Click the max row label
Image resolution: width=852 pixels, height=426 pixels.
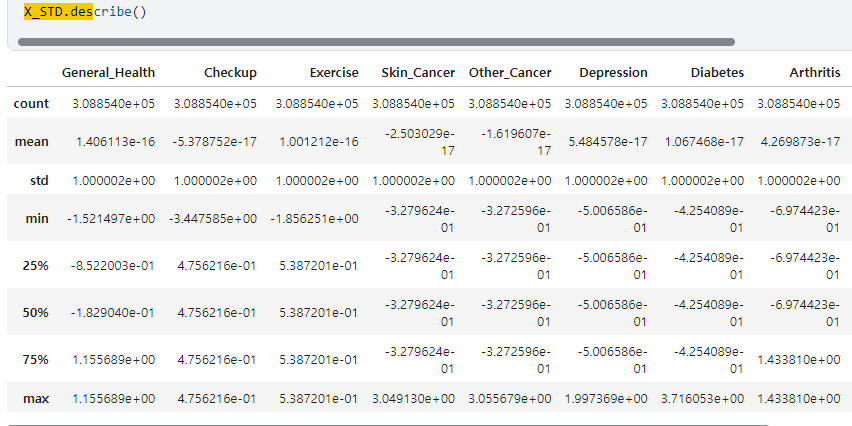[36, 399]
